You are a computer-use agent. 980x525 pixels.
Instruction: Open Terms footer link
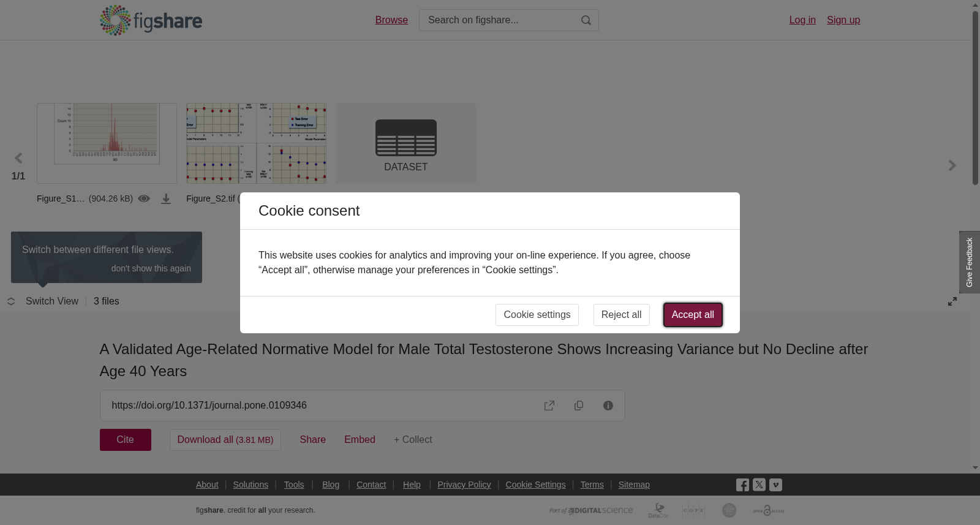tap(592, 485)
